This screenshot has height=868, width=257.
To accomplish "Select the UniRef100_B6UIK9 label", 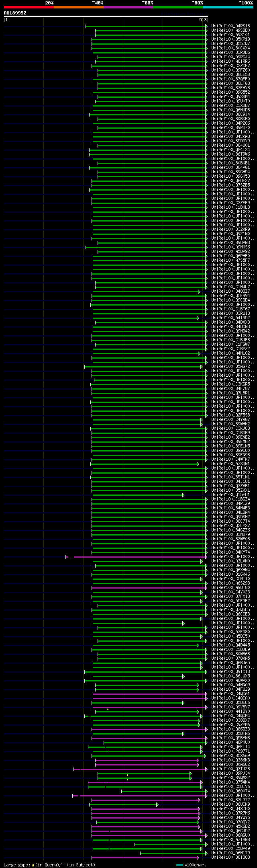I will (x=230, y=804).
